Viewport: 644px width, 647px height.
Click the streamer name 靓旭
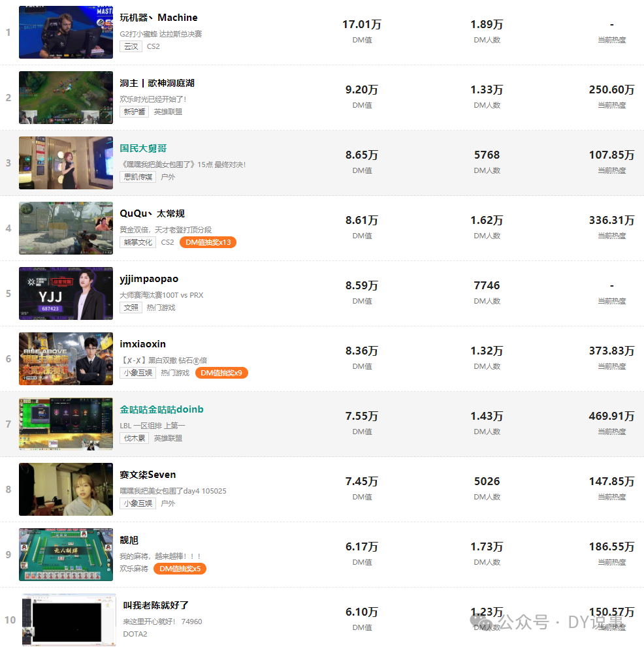129,540
